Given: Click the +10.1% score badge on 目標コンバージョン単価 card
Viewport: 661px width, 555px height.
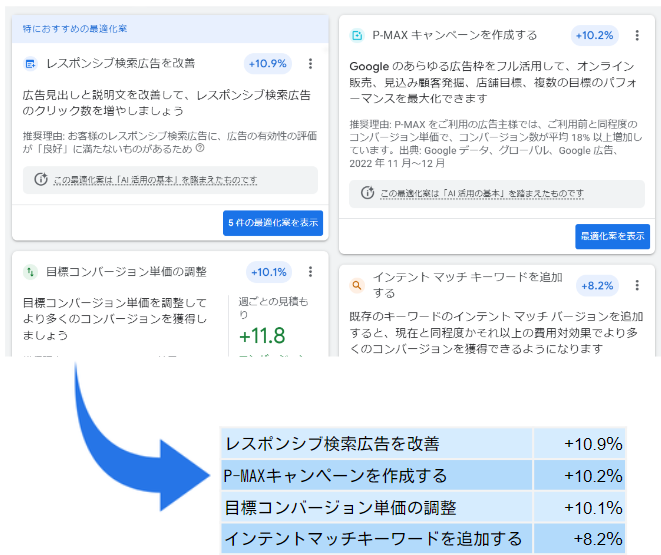Looking at the screenshot, I should coord(268,272).
